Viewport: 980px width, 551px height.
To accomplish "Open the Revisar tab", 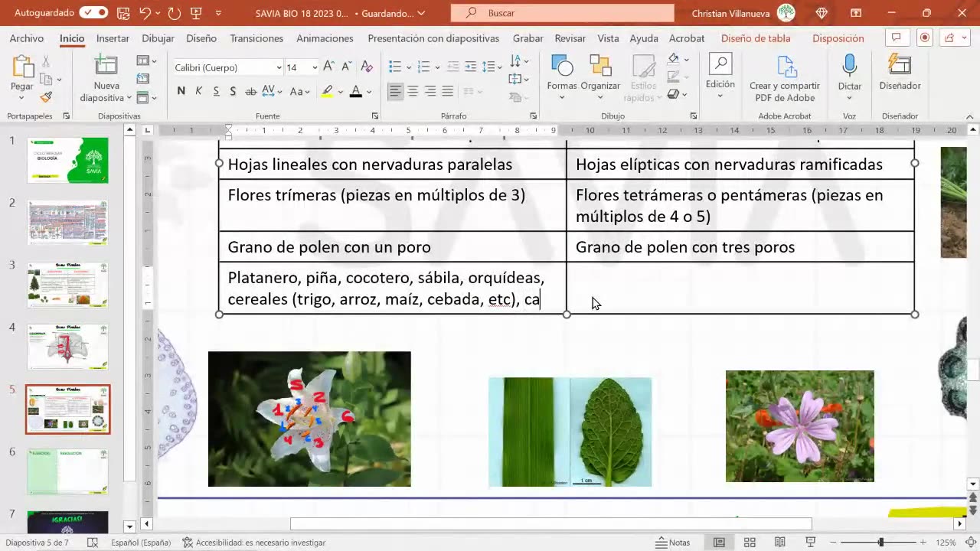I will 570,38.
